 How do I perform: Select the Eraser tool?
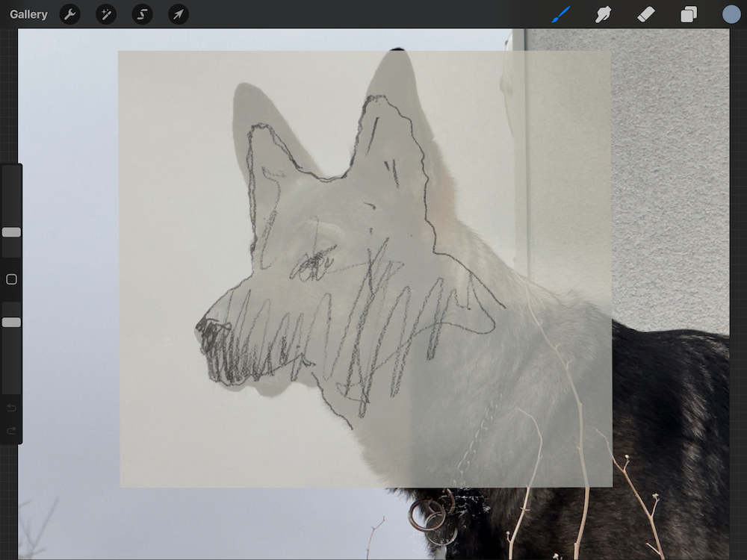coord(646,14)
